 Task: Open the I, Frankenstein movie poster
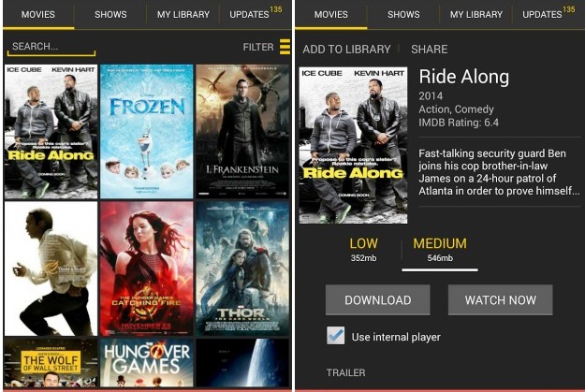tap(242, 132)
